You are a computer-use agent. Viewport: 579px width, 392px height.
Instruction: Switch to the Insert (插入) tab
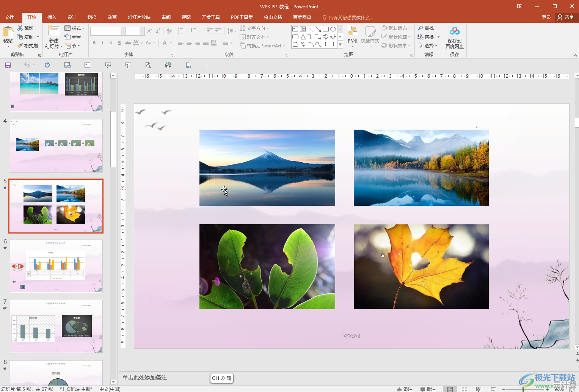pyautogui.click(x=52, y=17)
